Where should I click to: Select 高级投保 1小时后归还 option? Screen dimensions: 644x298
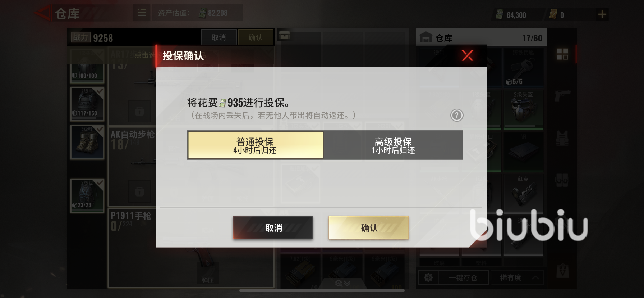(x=394, y=145)
